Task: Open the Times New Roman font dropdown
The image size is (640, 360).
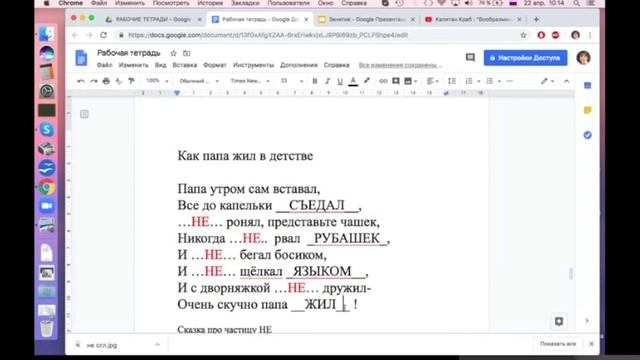Action: (x=250, y=81)
